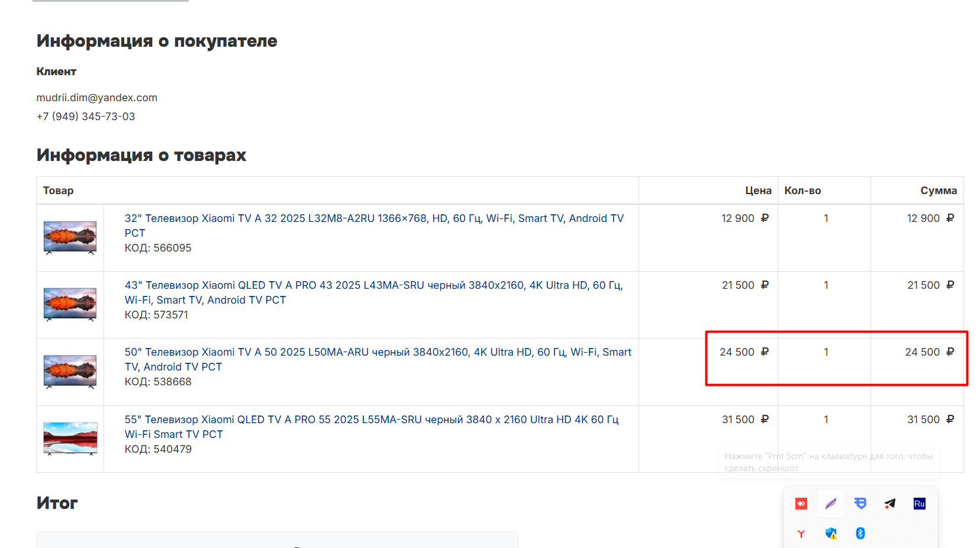Open the 43" Xiaomi QLED TV A PRO link

pyautogui.click(x=373, y=292)
